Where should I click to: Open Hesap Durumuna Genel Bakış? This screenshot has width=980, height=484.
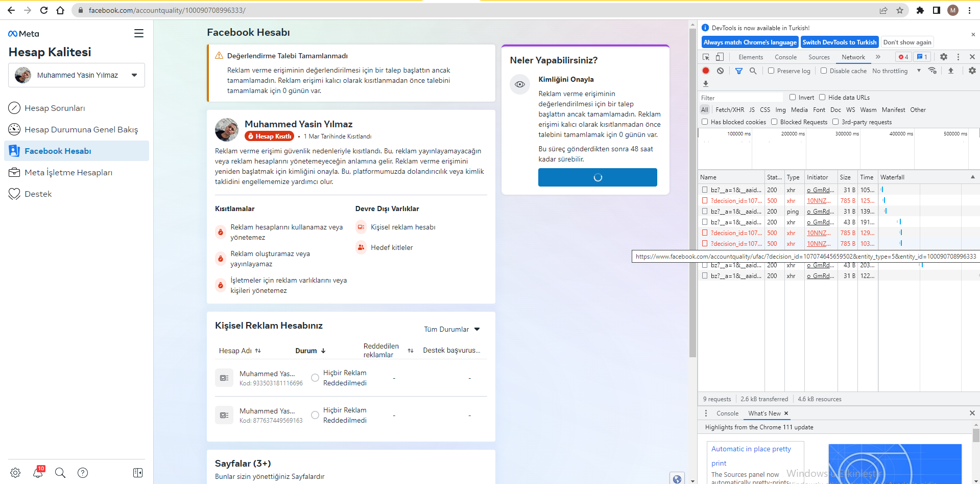pyautogui.click(x=77, y=129)
